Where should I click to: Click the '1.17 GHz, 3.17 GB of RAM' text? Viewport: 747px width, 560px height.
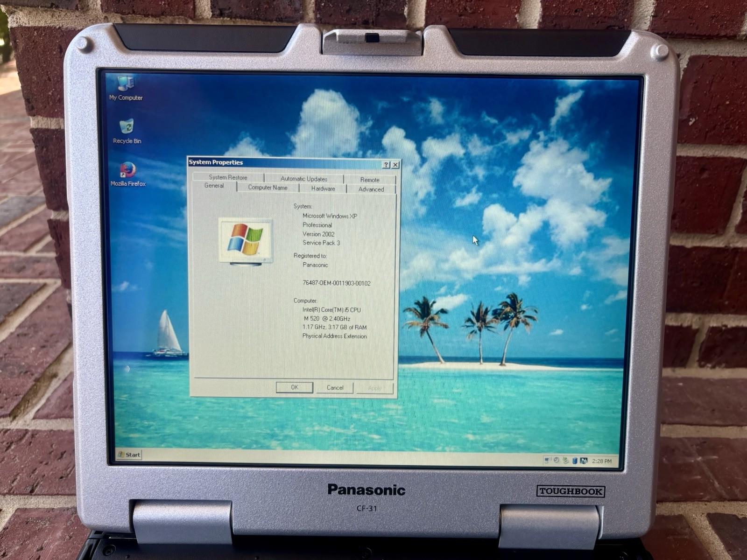coord(334,328)
